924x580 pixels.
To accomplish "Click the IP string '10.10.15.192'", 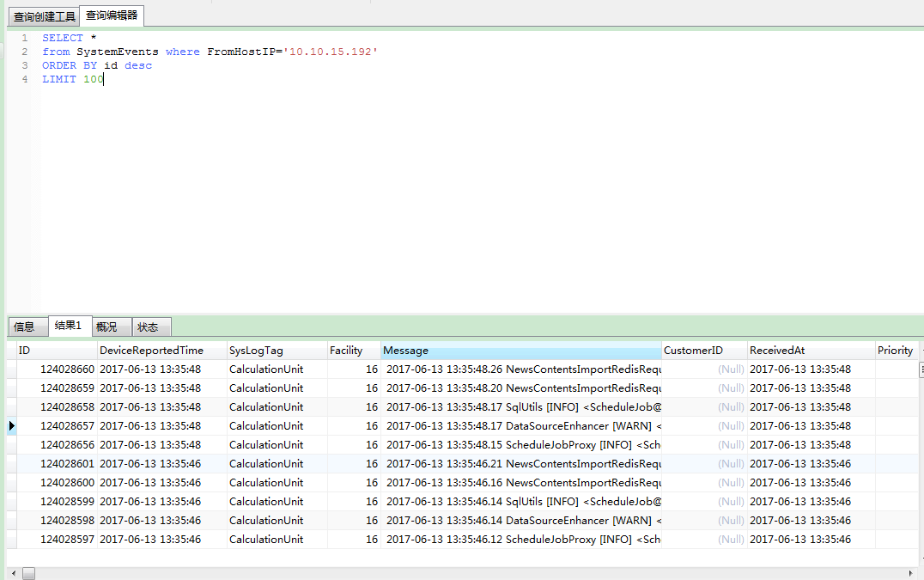I will tap(331, 52).
